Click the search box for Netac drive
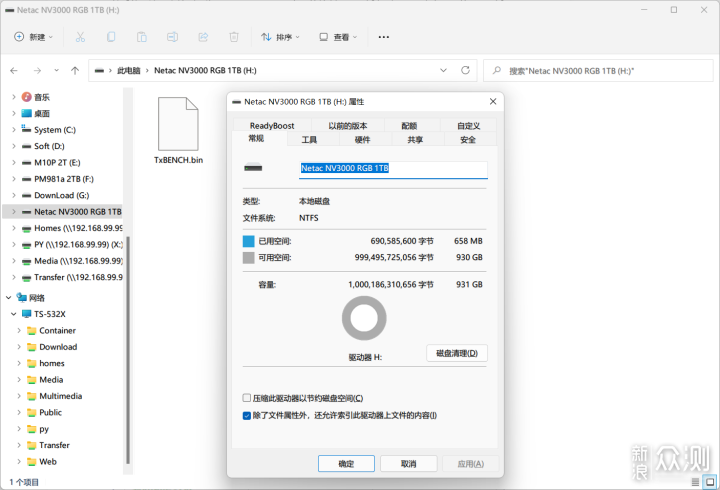This screenshot has height=490, width=720. [598, 71]
